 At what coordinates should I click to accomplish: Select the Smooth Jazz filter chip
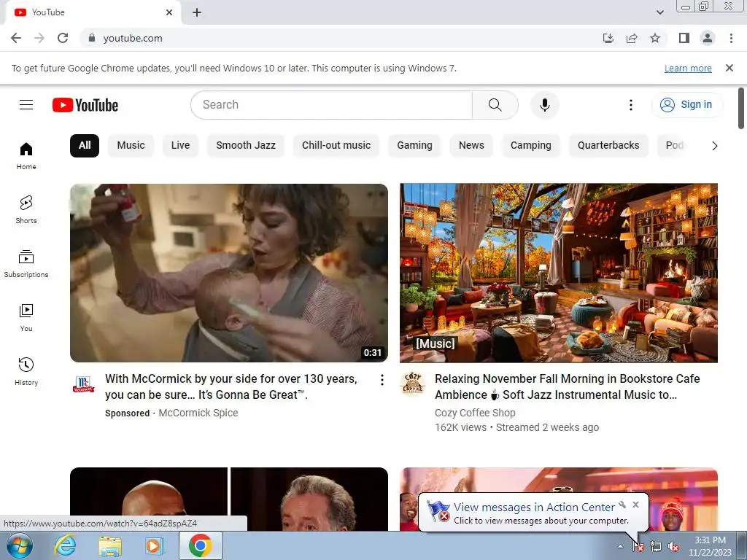tap(246, 145)
